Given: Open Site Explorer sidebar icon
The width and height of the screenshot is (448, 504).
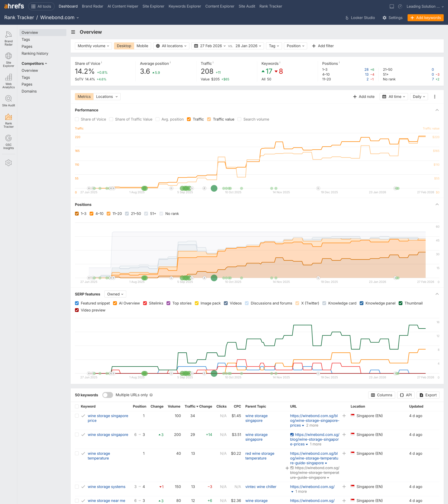Looking at the screenshot, I should pyautogui.click(x=8, y=60).
